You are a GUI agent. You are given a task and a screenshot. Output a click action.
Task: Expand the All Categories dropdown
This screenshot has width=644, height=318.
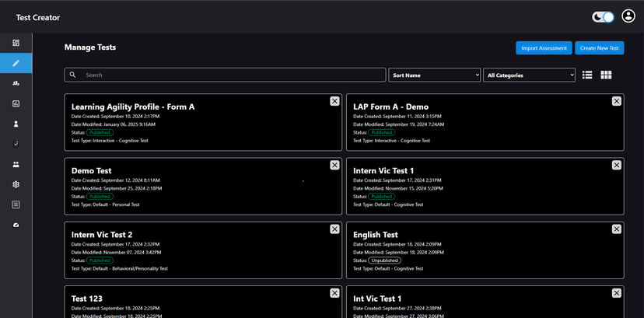pos(529,75)
